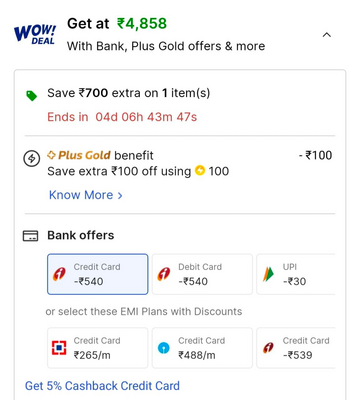Click the green price tag icon

click(x=32, y=95)
